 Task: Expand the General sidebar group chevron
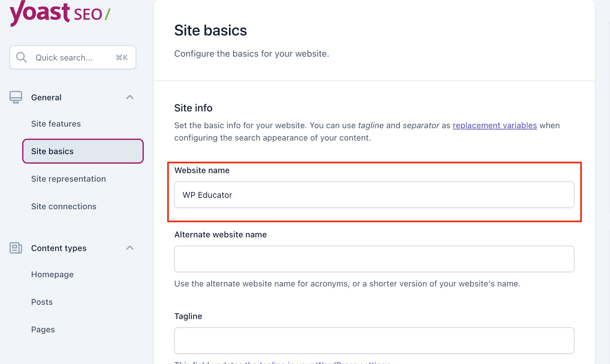[x=130, y=97]
